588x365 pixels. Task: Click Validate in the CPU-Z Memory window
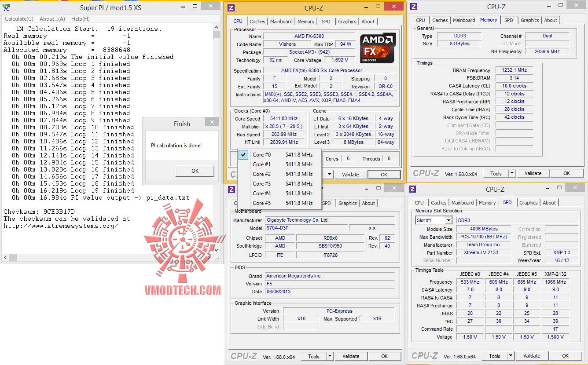coord(533,173)
